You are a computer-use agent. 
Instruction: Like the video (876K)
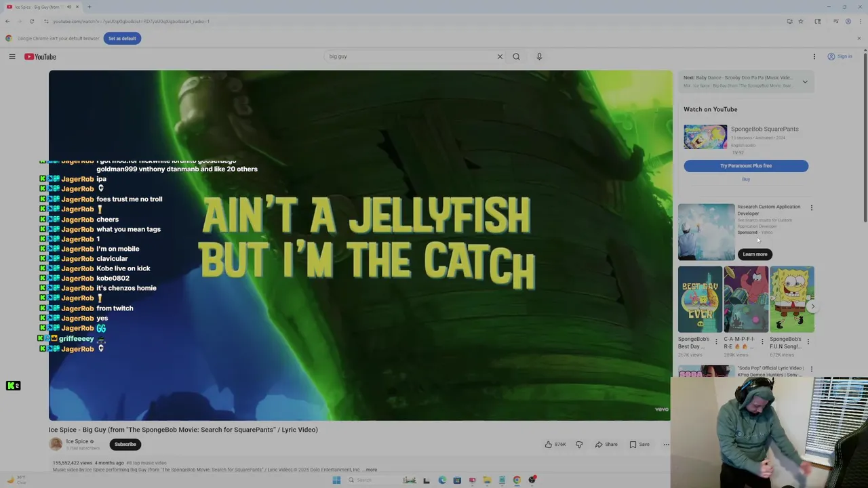(555, 445)
